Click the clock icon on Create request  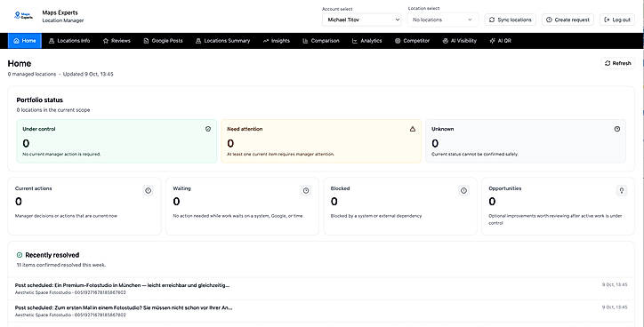tap(549, 20)
